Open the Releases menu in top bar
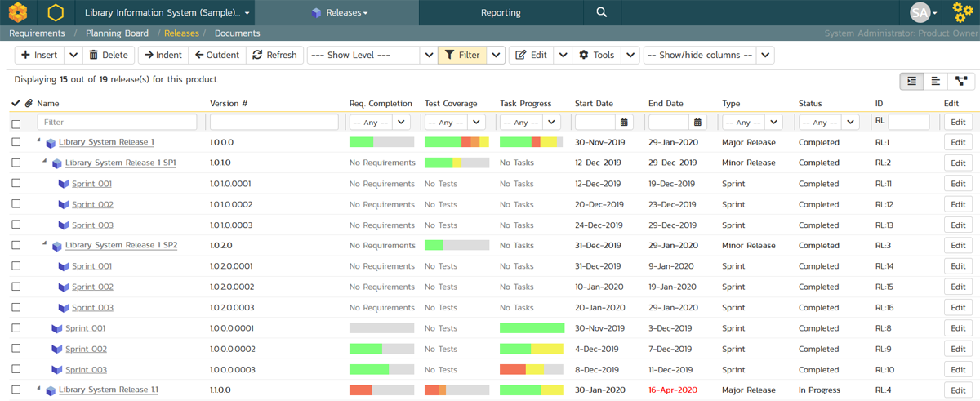 (x=341, y=12)
